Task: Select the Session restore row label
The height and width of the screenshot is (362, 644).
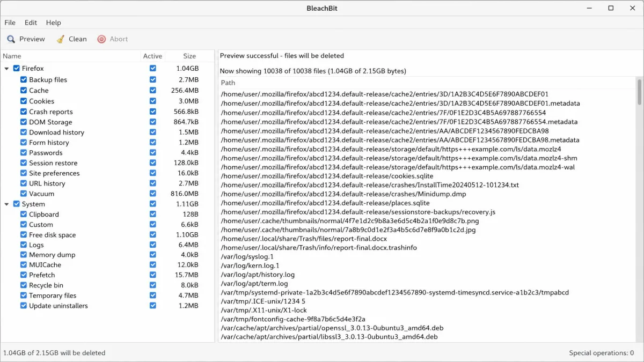Action: (x=53, y=163)
